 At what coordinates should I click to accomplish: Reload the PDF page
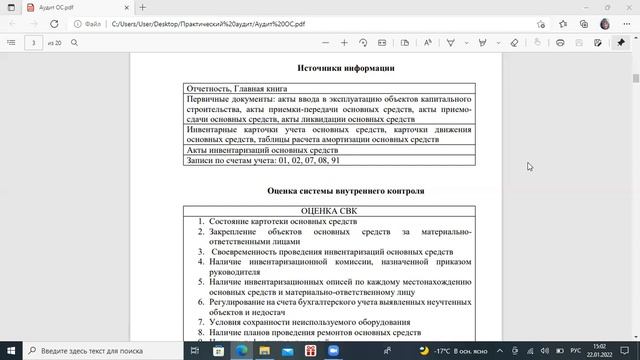[54, 24]
